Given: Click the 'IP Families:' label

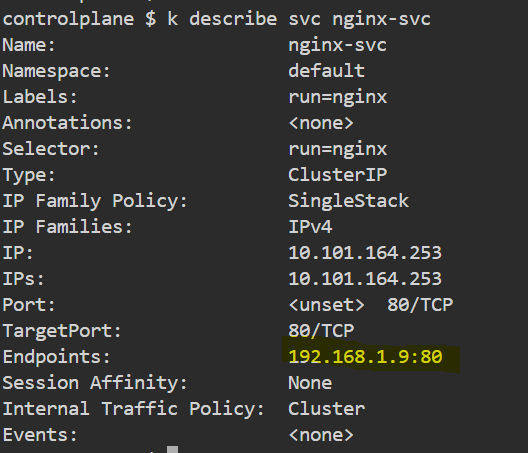Looking at the screenshot, I should pos(67,227).
